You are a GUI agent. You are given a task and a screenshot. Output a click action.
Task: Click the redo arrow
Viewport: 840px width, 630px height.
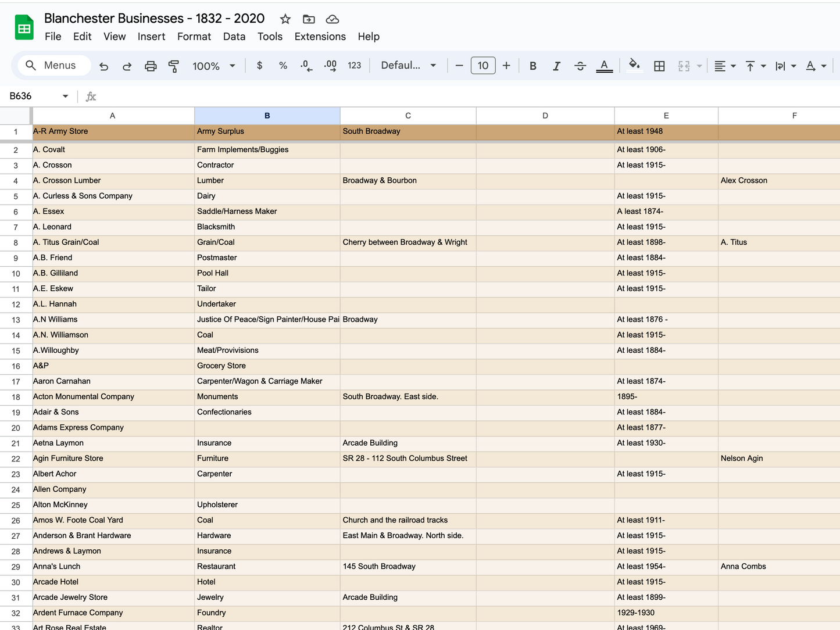point(127,66)
